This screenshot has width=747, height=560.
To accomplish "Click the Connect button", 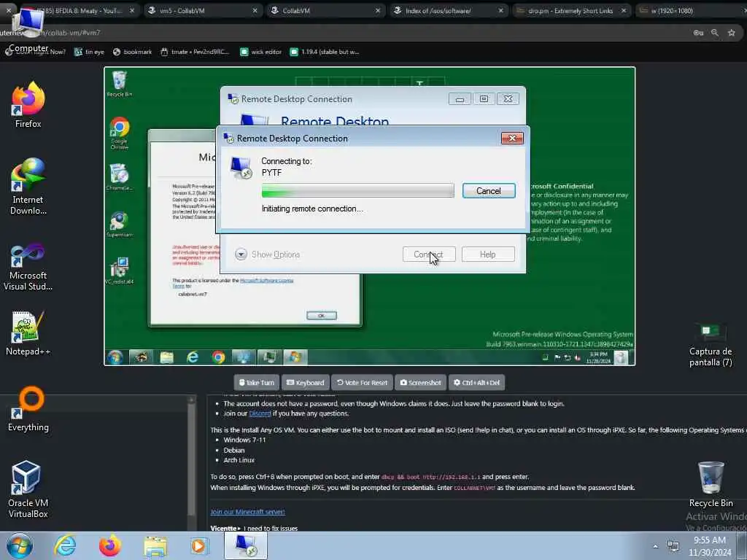I will click(429, 254).
